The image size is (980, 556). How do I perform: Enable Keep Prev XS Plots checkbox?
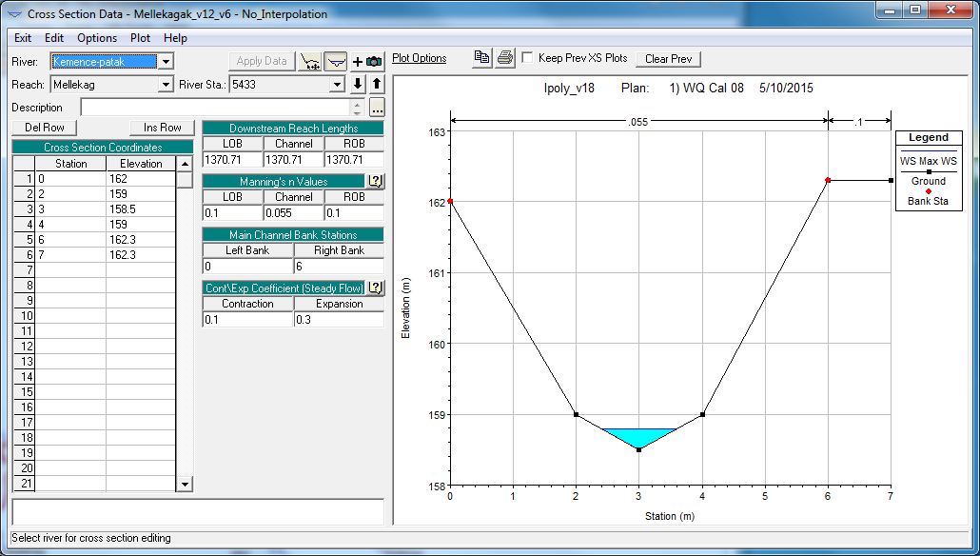(527, 57)
